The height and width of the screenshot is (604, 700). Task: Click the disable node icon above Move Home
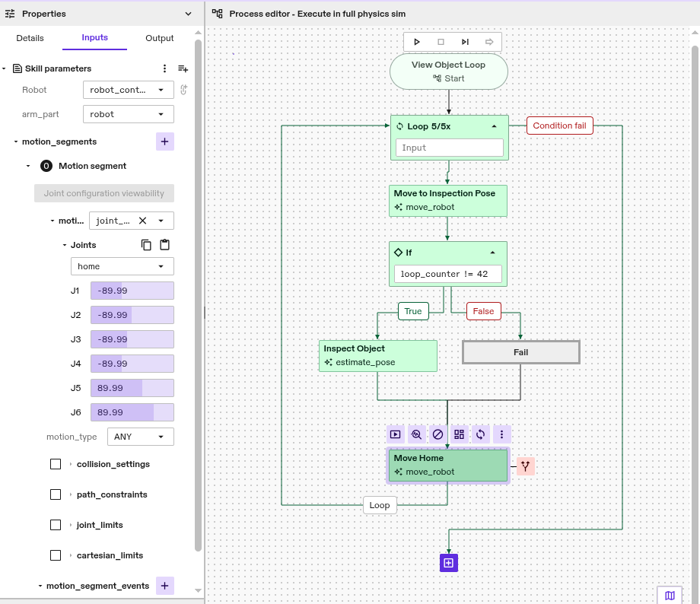point(438,434)
